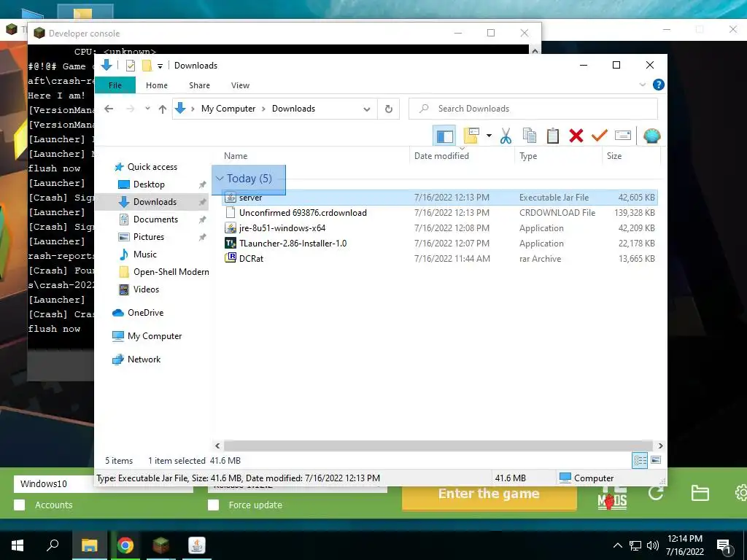Click the quick access properties checkmark icon
The image size is (747, 560).
[131, 66]
